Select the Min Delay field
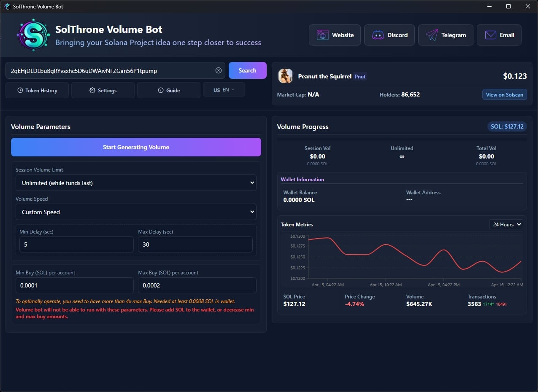Screen dimensions: 538x392 (76, 244)
